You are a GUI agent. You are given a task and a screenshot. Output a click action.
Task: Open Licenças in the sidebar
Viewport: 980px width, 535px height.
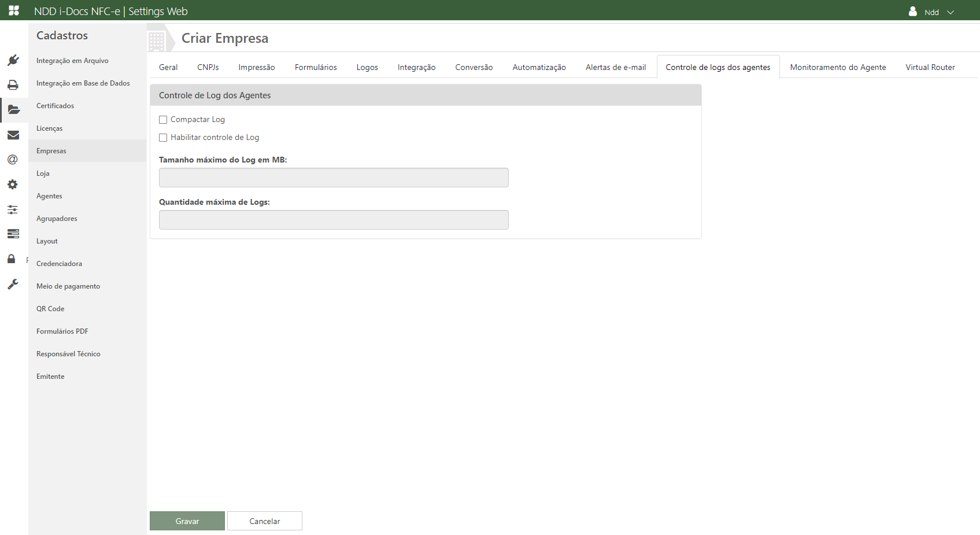pos(87,128)
